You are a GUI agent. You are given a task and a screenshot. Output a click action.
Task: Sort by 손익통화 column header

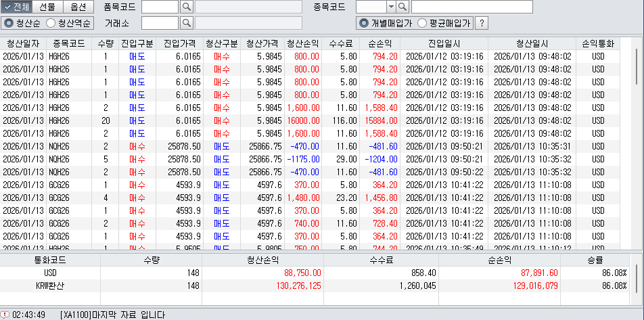point(598,44)
